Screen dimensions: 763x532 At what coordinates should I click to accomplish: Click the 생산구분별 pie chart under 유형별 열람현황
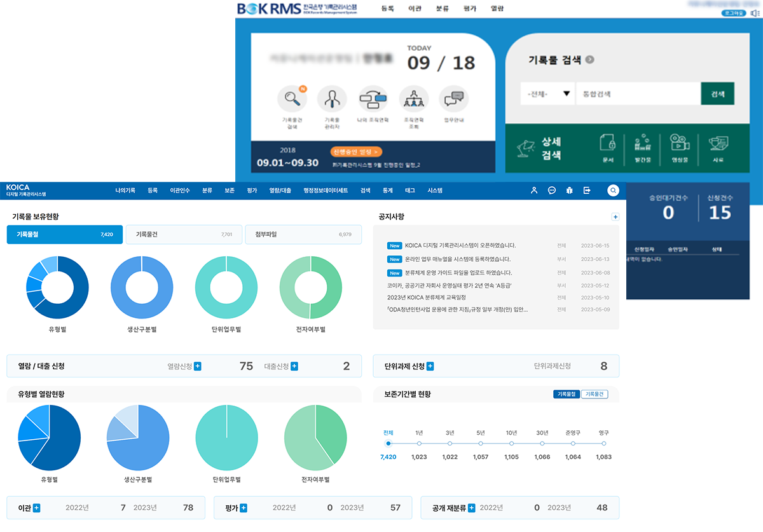pos(138,437)
